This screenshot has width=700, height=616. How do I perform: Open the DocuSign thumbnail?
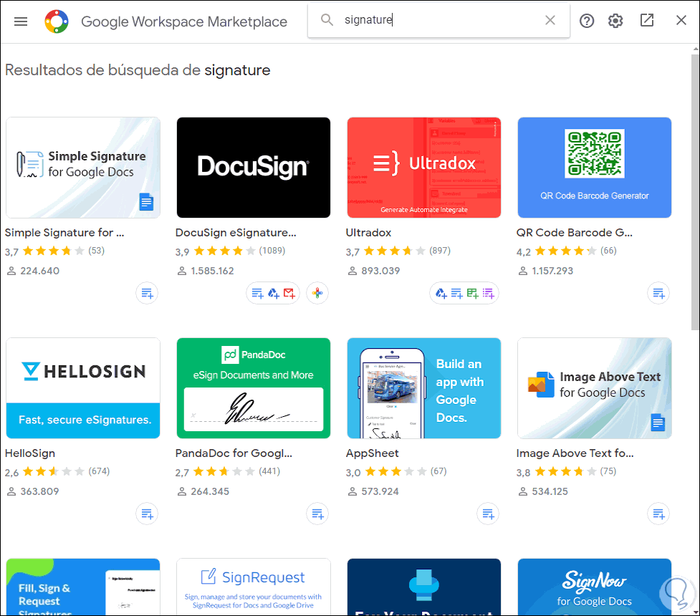pyautogui.click(x=254, y=168)
